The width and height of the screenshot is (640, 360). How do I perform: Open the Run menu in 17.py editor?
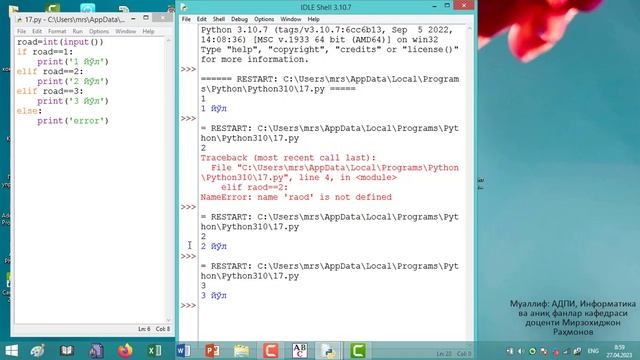pyautogui.click(x=78, y=31)
